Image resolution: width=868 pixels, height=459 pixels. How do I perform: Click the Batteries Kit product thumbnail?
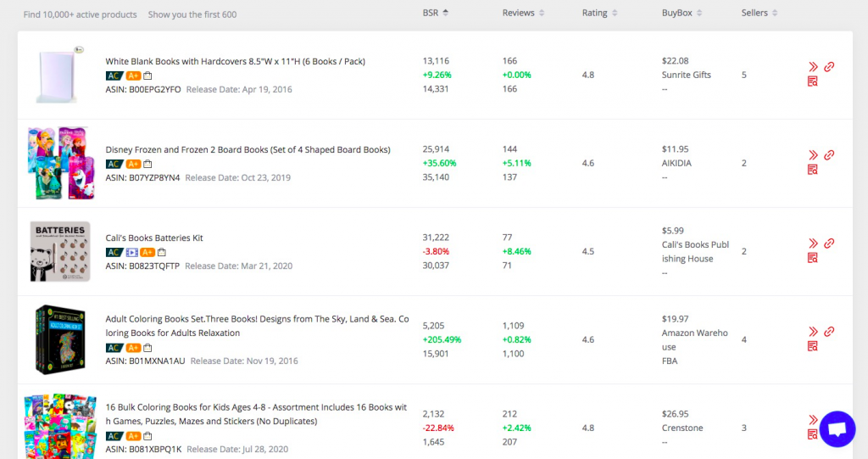(x=60, y=251)
